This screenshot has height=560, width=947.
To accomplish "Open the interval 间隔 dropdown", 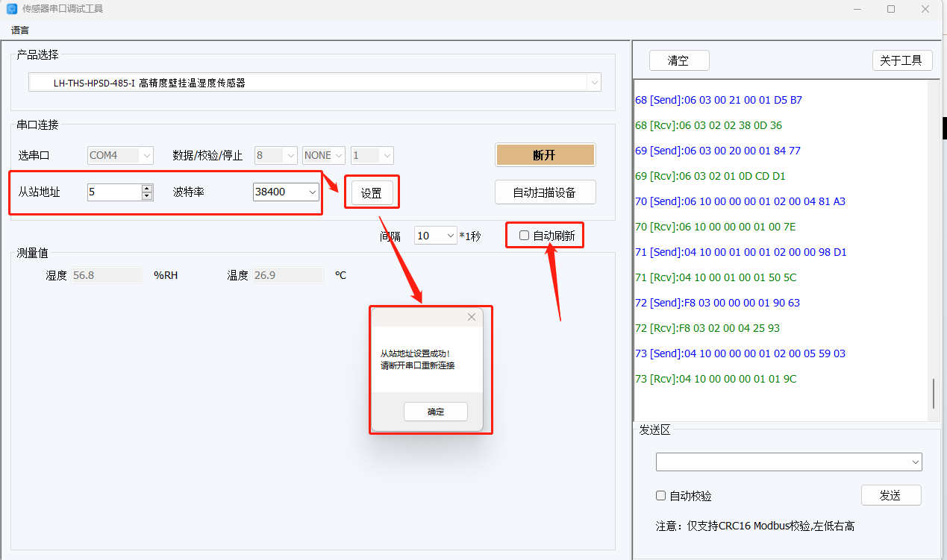I will [x=450, y=236].
